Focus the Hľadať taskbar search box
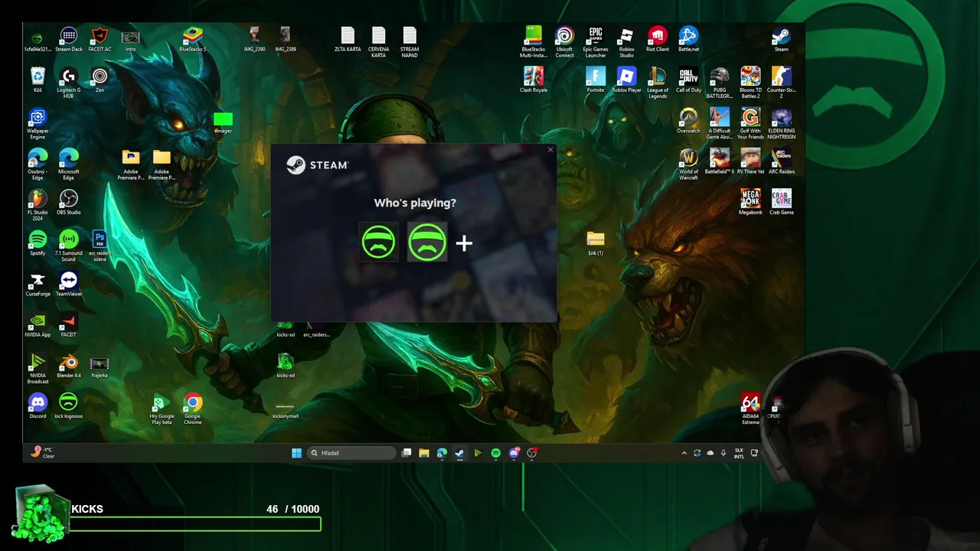Viewport: 980px width, 551px height. 351,453
